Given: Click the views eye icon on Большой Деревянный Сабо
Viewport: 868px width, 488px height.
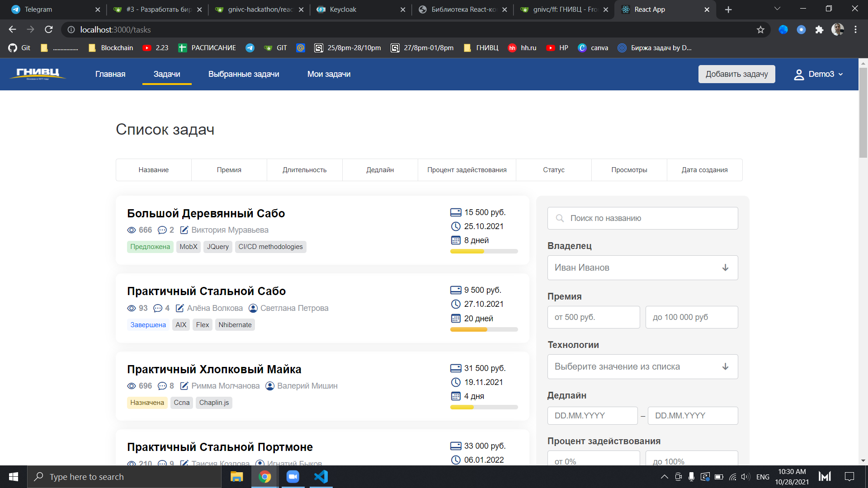Looking at the screenshot, I should coord(131,230).
